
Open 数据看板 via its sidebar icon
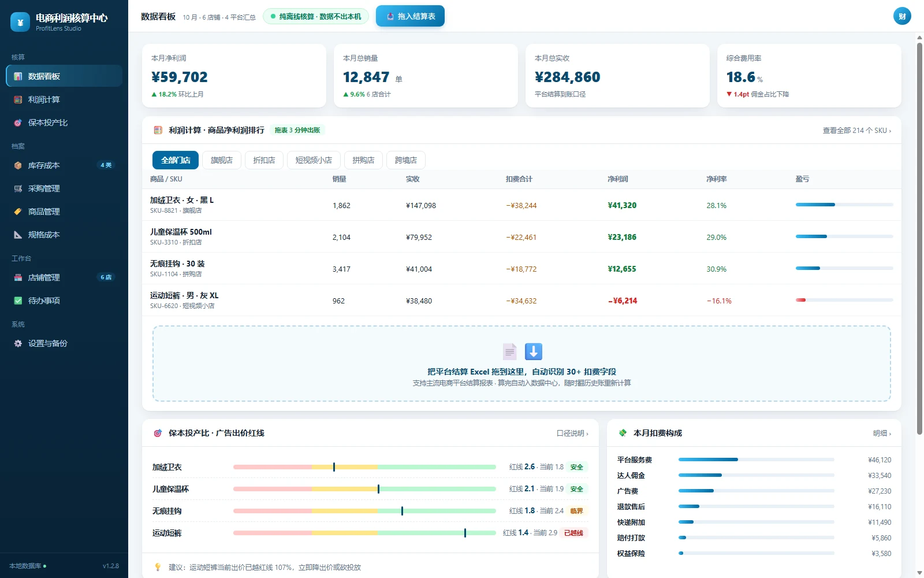[x=18, y=76]
